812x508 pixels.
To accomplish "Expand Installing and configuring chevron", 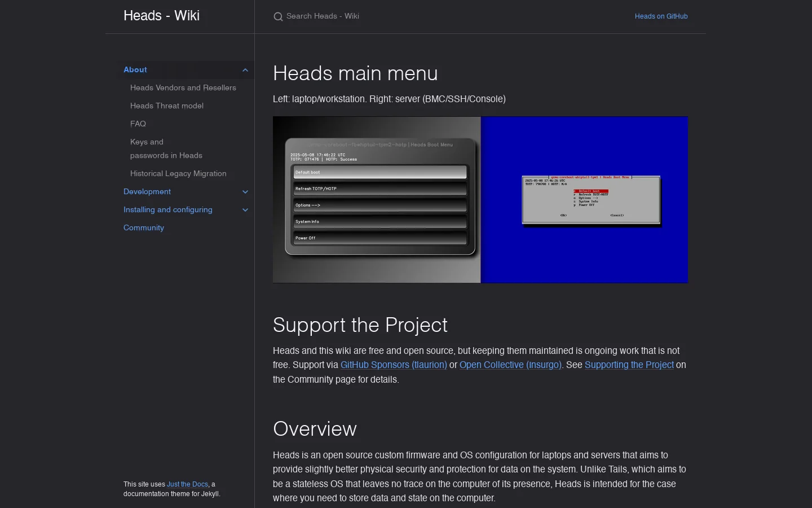I will [245, 210].
